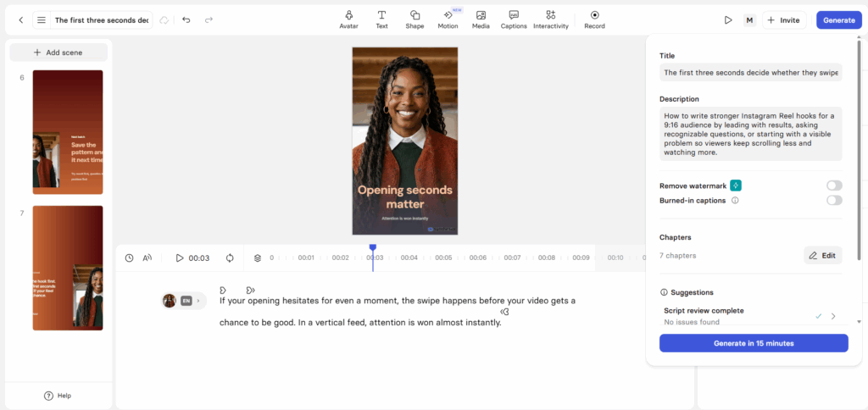The image size is (868, 410).
Task: Click the loop/refresh icon in timeline bar
Action: 230,258
